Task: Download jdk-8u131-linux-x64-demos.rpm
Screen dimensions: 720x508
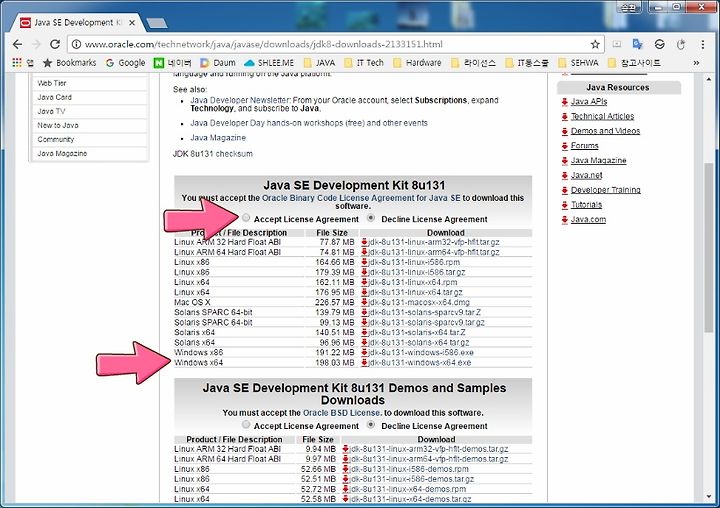Action: [x=408, y=489]
